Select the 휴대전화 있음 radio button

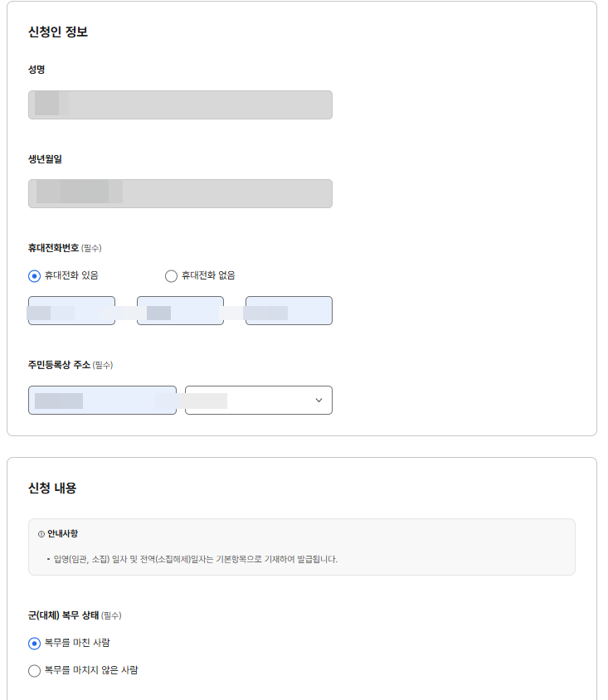pos(32,276)
